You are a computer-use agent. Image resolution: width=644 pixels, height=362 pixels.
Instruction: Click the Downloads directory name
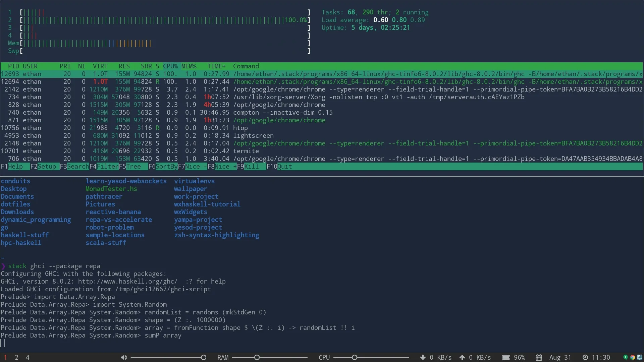(x=17, y=212)
